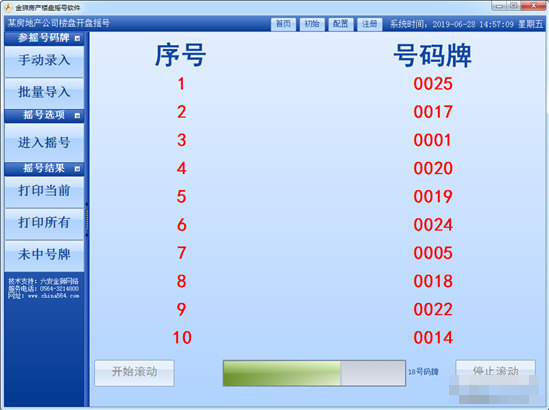Click the 批量导入 button

(44, 92)
